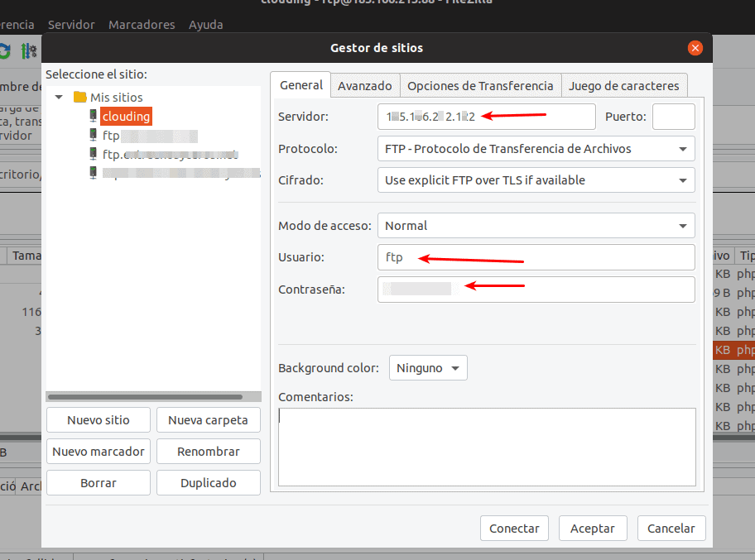The image size is (755, 560).
Task: Click the Mis sitios folder icon
Action: [x=80, y=97]
